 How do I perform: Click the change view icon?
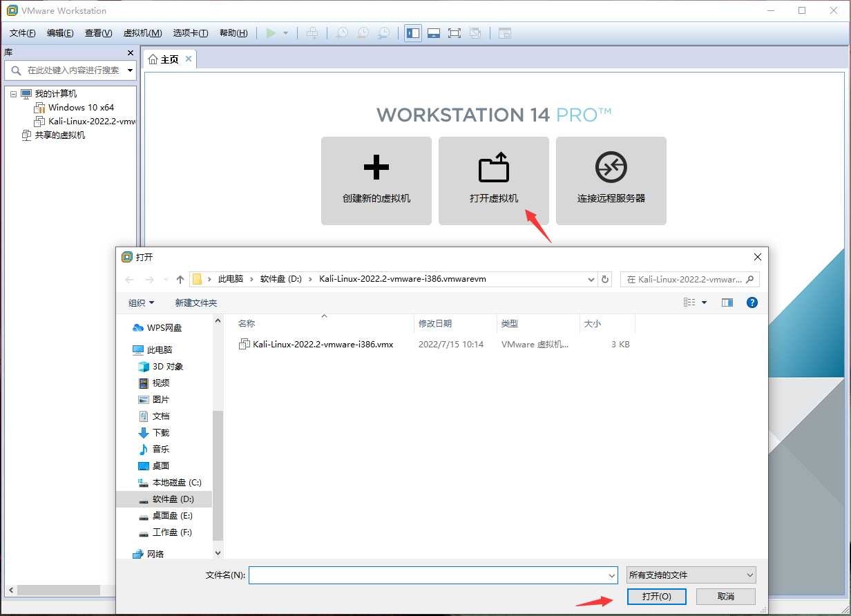click(x=689, y=302)
